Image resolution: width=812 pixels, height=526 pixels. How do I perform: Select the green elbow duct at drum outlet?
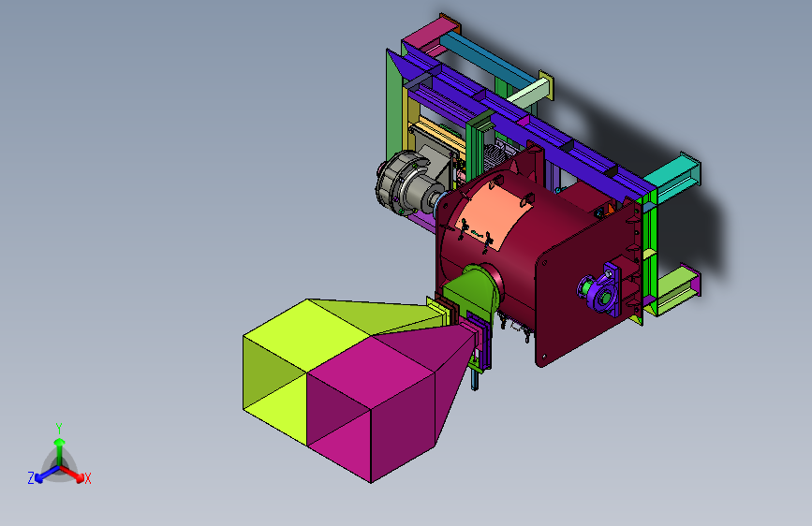coord(474,293)
